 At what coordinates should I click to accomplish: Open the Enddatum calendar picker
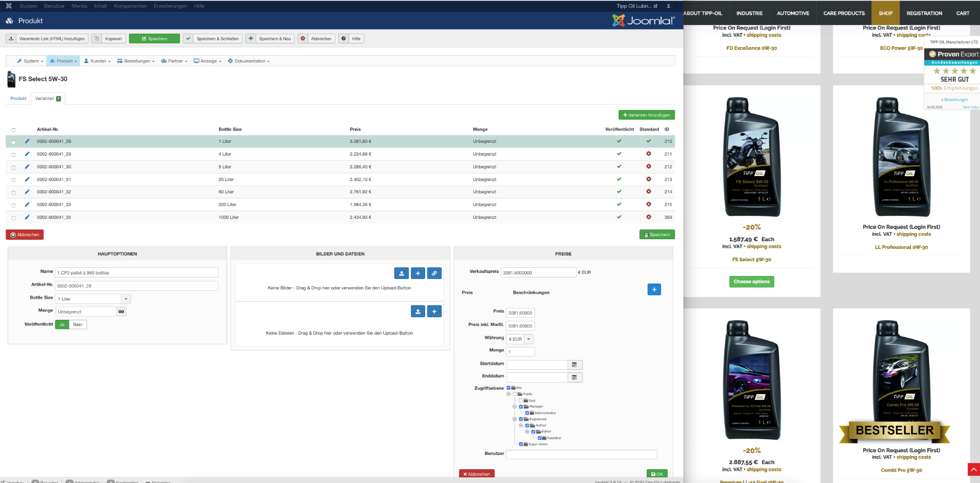(575, 377)
